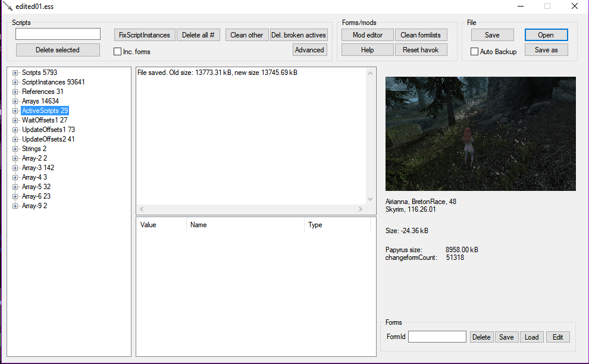Expand the References 31 node
589x364 pixels.
(15, 92)
